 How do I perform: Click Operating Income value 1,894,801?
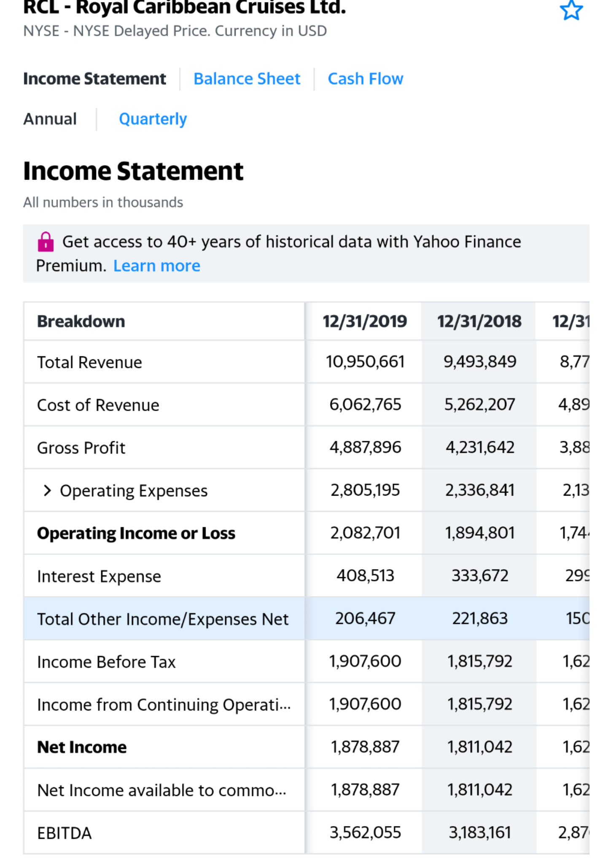pos(480,533)
